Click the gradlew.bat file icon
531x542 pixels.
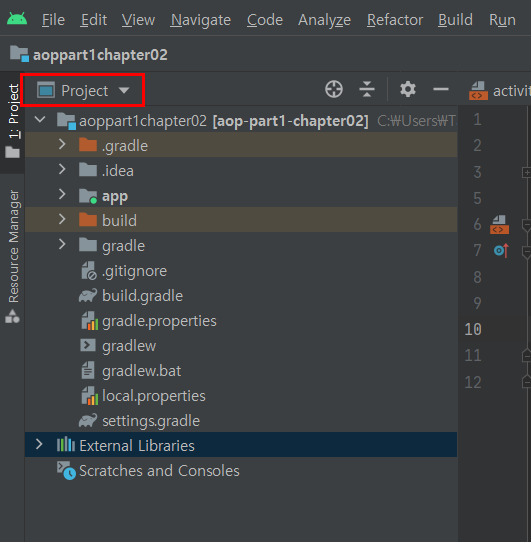pos(88,370)
